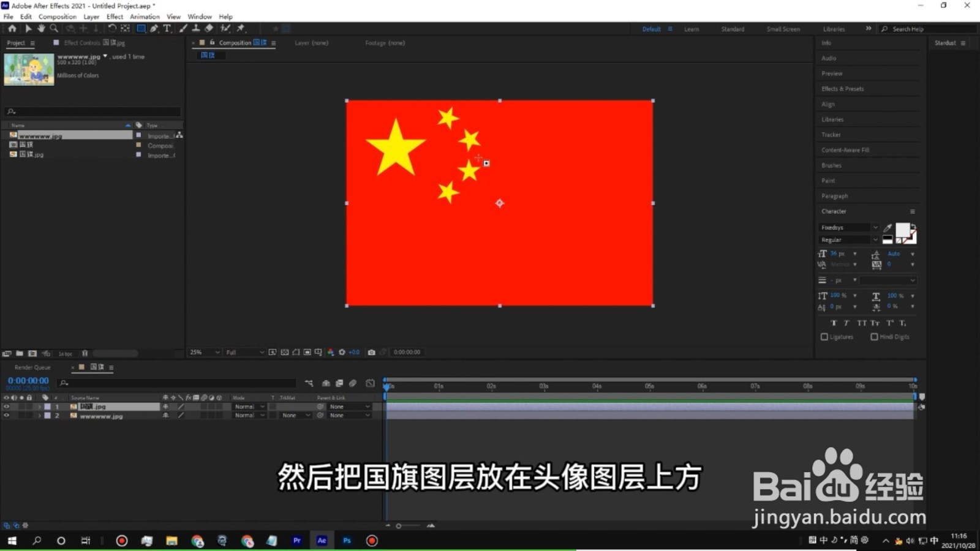This screenshot has height=551, width=980.
Task: Select the Clone Stamp tool
Action: point(196,28)
